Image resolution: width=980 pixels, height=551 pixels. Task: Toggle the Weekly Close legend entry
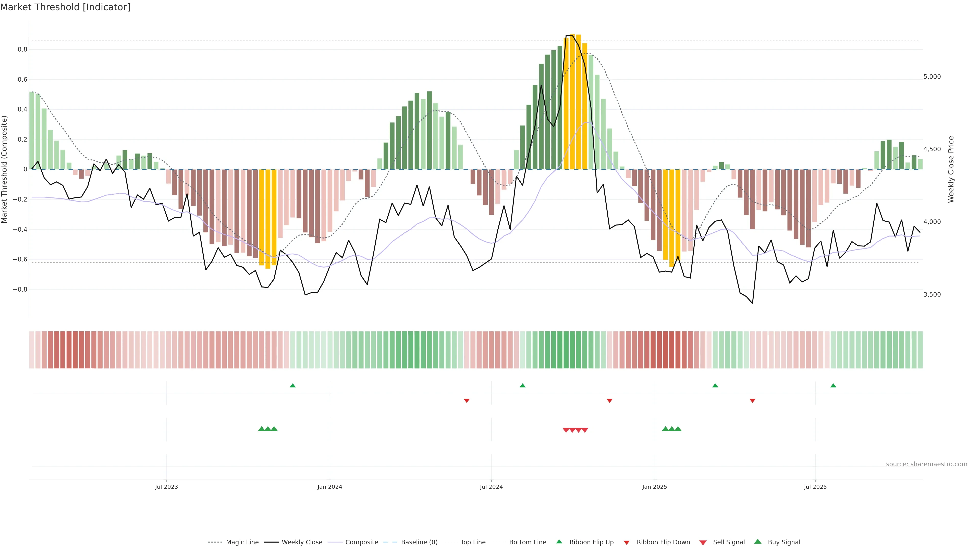302,542
